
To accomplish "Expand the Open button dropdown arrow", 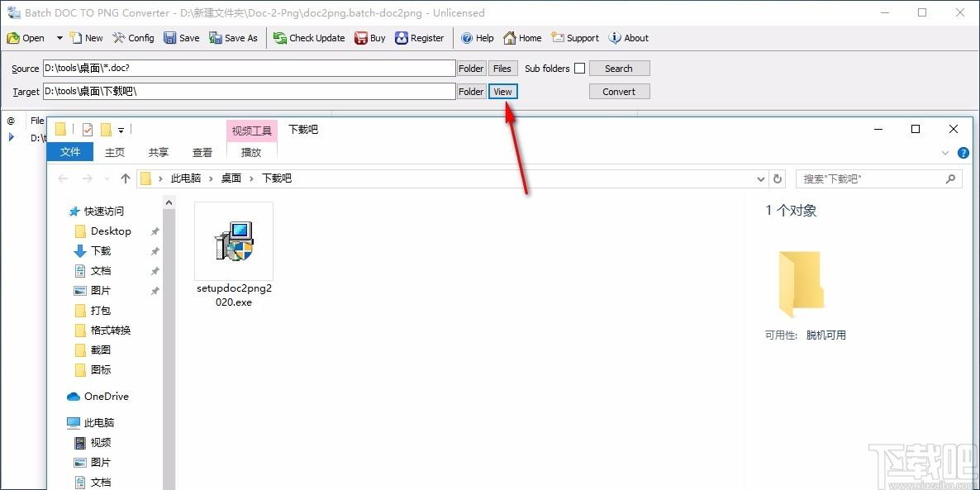I will [59, 38].
